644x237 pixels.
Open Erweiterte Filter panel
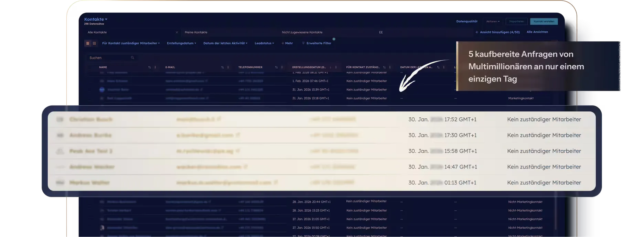click(x=316, y=43)
